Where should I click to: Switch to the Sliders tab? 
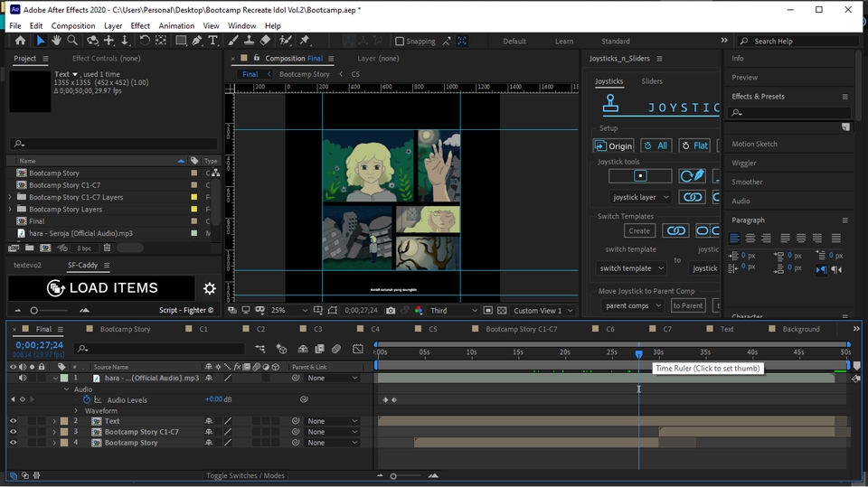(652, 80)
